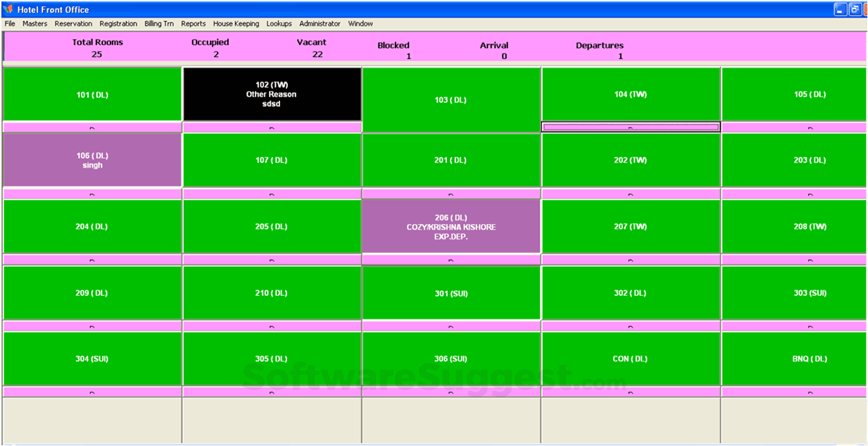Open the File menu
The height and width of the screenshot is (446, 868).
(x=9, y=23)
